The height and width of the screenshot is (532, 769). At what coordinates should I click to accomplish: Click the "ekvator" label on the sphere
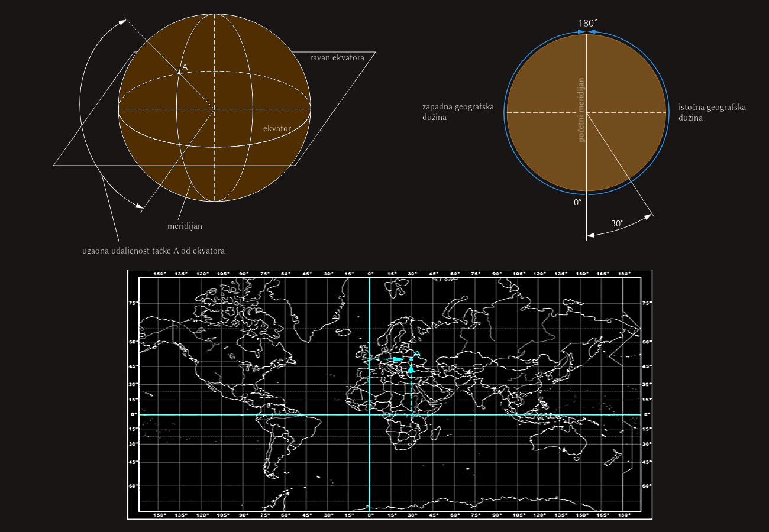(x=277, y=127)
